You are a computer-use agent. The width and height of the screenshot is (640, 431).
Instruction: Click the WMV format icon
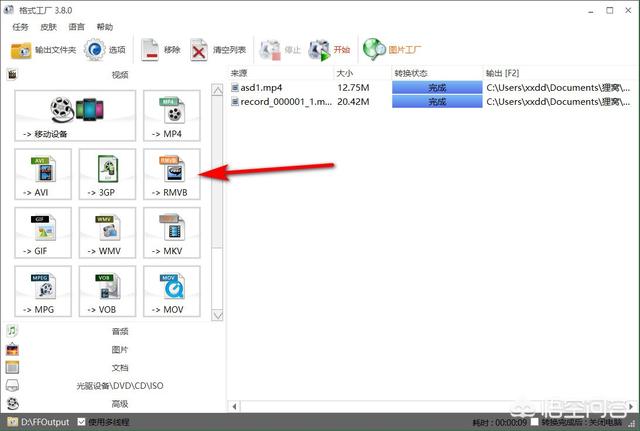107,232
